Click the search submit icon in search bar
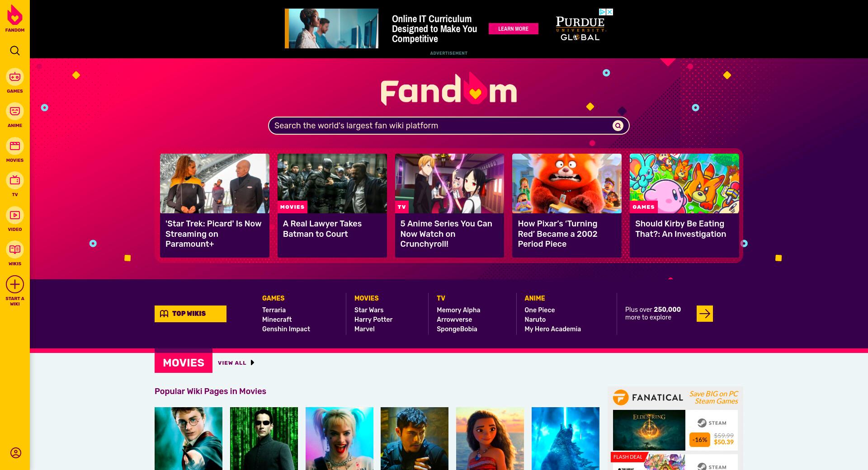This screenshot has width=868, height=470. click(618, 126)
